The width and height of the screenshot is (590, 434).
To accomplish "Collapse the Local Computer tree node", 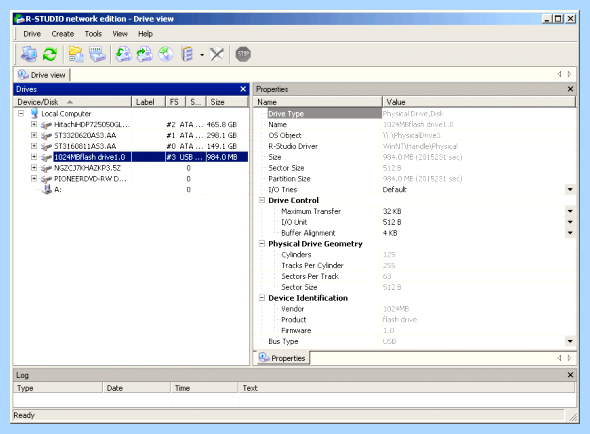I will 21,113.
